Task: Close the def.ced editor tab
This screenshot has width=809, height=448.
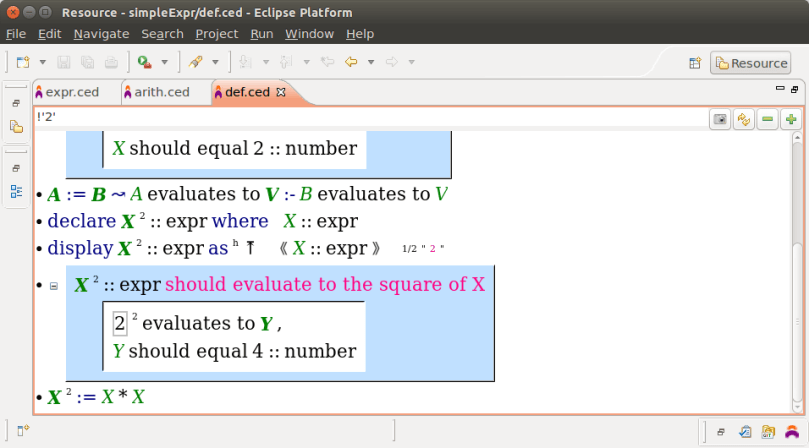Action: click(281, 92)
